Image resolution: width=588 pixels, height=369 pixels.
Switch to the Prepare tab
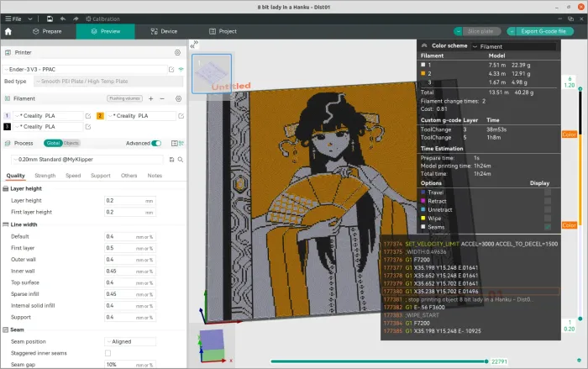pos(47,32)
